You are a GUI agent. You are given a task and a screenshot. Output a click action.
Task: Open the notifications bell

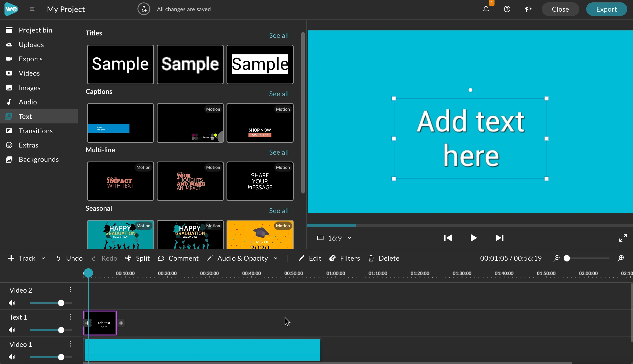pyautogui.click(x=486, y=9)
